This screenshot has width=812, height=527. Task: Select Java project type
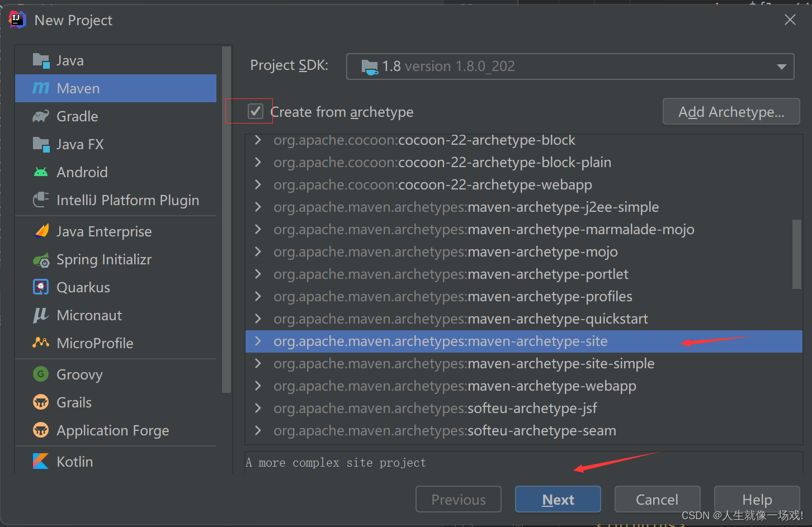click(x=116, y=60)
